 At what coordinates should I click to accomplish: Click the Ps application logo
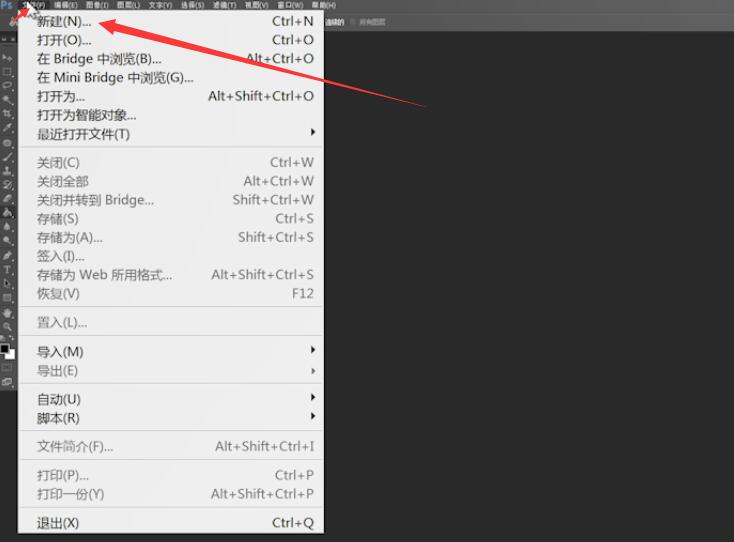(x=7, y=5)
